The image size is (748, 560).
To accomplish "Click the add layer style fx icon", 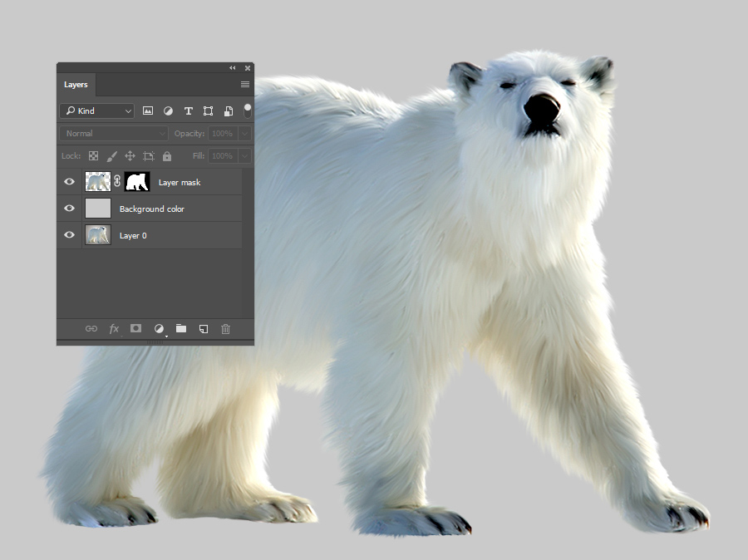I will point(114,329).
